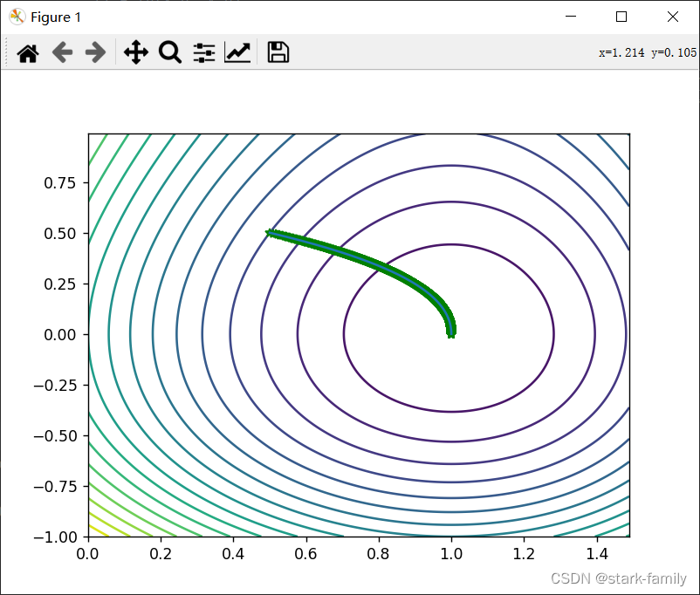Minimize the Figure 1 window
700x595 pixels.
571,17
